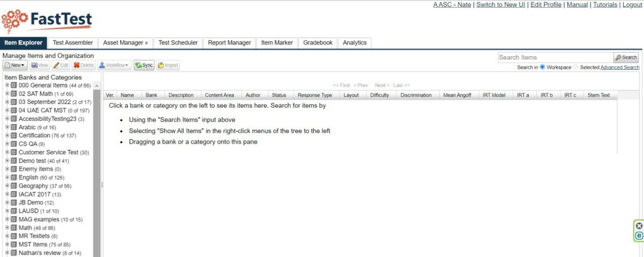Select the Math bank
Image resolution: width=644 pixels, height=257 pixels.
37,228
